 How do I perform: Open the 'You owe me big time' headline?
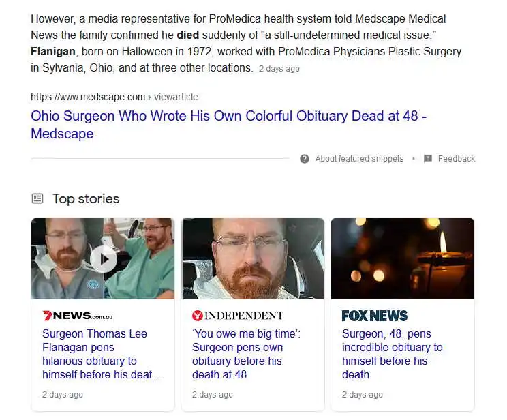pos(246,354)
